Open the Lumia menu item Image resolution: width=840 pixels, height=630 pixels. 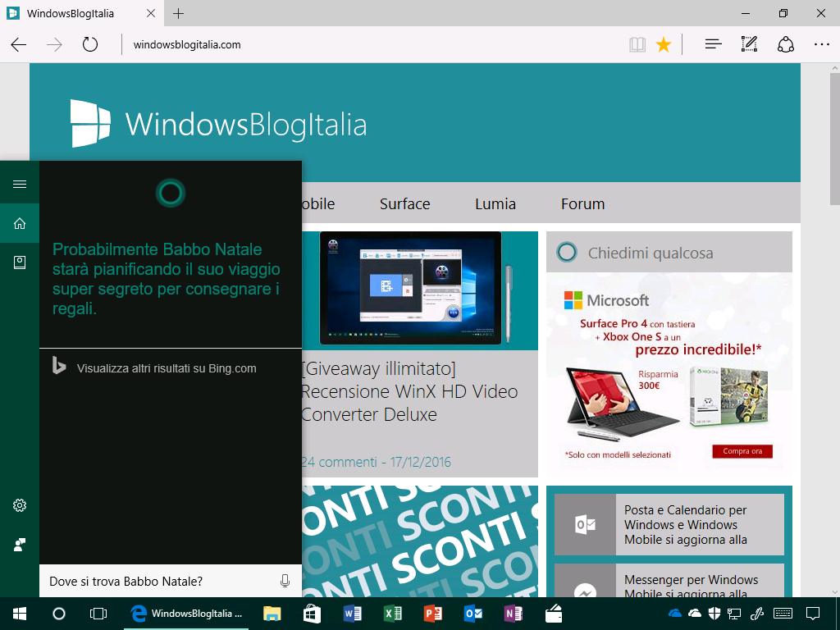pyautogui.click(x=495, y=204)
